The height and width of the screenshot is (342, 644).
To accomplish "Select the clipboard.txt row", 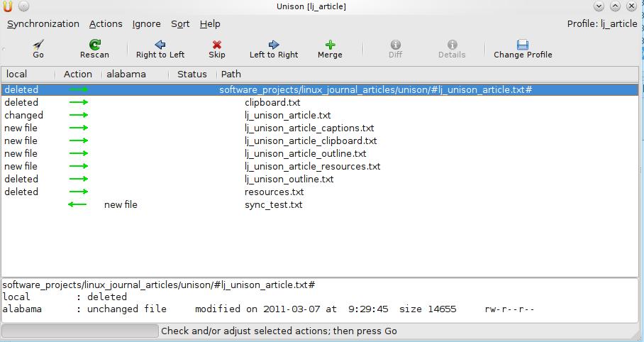I will click(320, 102).
